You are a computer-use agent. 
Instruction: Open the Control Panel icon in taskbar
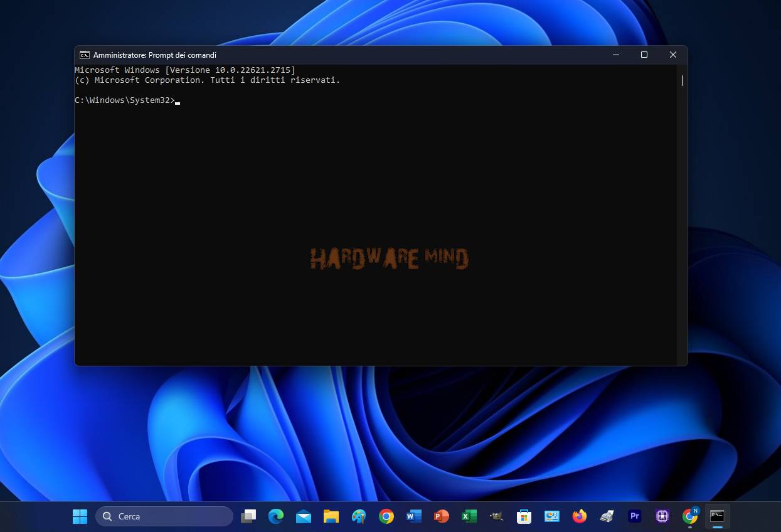(552, 516)
